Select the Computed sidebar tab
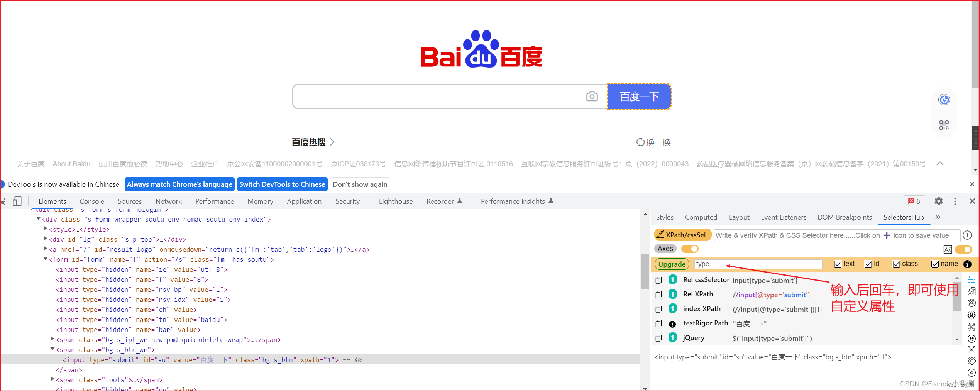The width and height of the screenshot is (980, 391). pyautogui.click(x=701, y=217)
